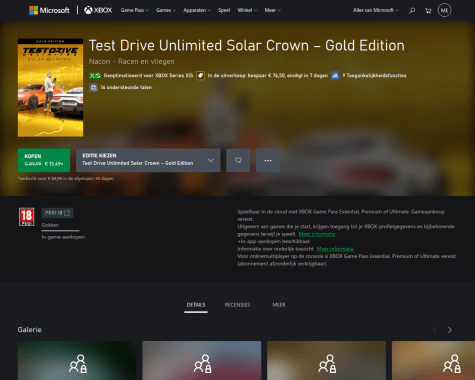Image resolution: width=475 pixels, height=380 pixels.
Task: Open the third gallery thumbnail
Action: (x=326, y=361)
